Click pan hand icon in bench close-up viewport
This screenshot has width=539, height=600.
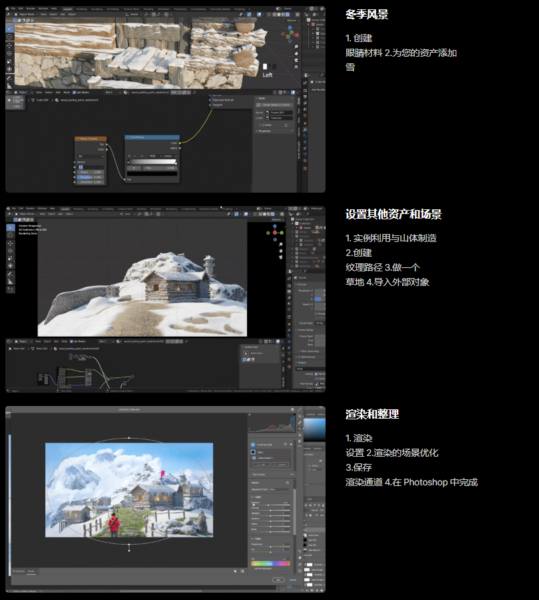[x=296, y=54]
